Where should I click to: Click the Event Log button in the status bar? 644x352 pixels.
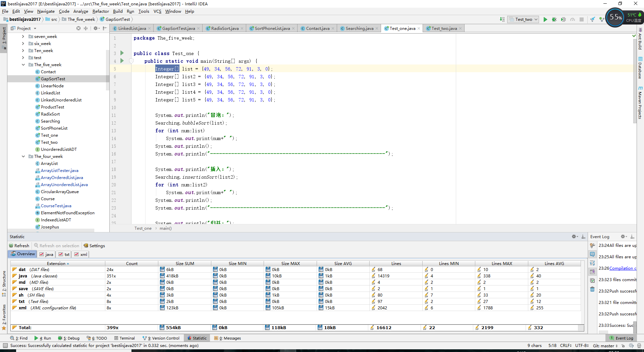coord(622,338)
